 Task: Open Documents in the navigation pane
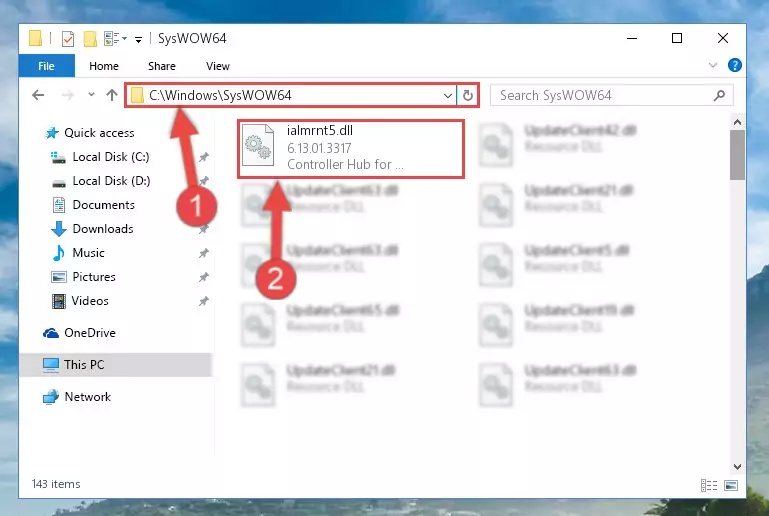pos(103,205)
